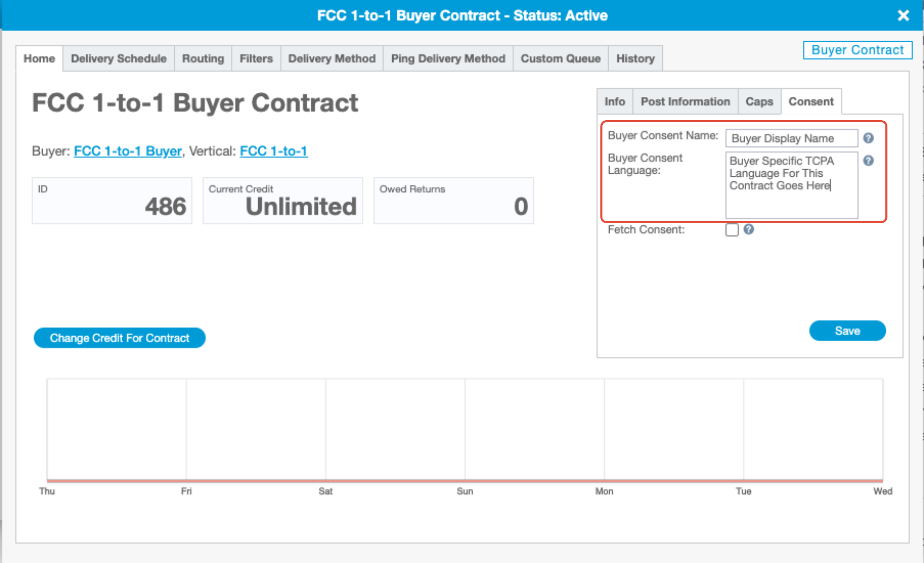Screen dimensions: 924x563
Task: Open help icon beside Fetch Consent
Action: (x=749, y=229)
